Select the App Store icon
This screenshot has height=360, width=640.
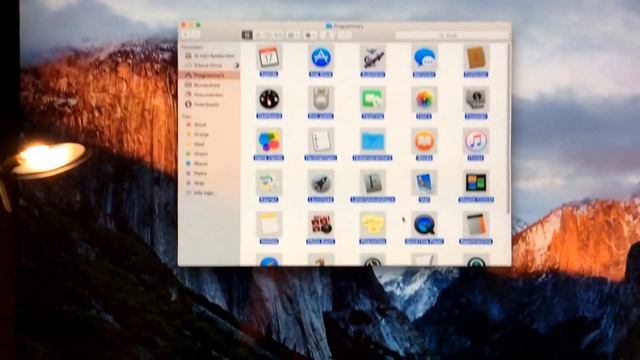click(321, 58)
